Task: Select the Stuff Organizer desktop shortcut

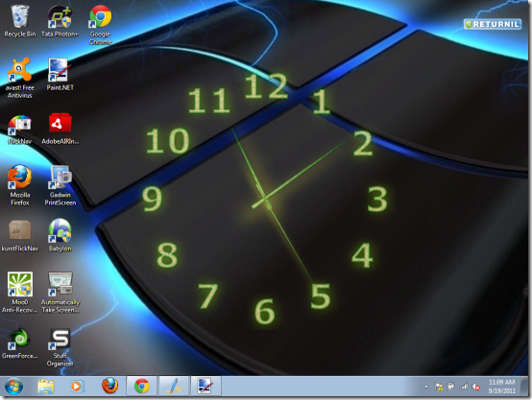Action: click(x=60, y=347)
